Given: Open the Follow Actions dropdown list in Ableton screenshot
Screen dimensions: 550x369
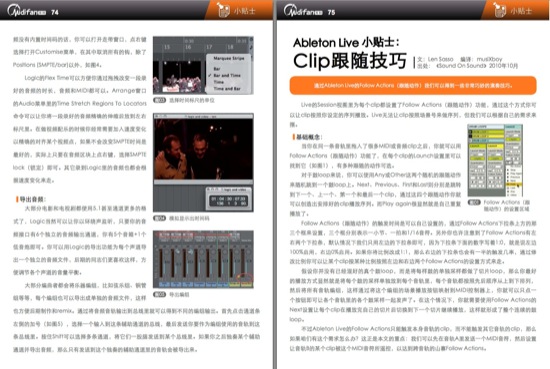Looking at the screenshot, I should click(515, 182).
